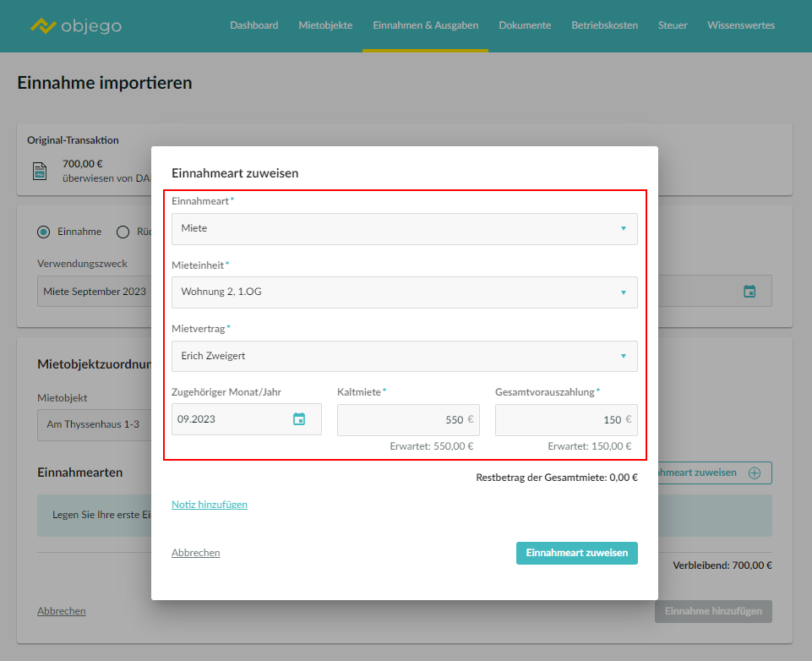Open the Mietobjekte navigation tab
Viewport: 812px width, 661px height.
325,25
